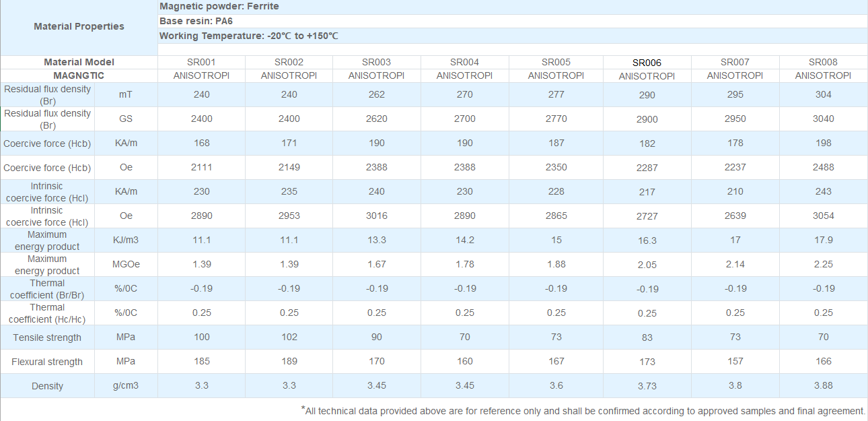This screenshot has width=868, height=421.
Task: Click the KJ/m3 unit cell
Action: 125,240
